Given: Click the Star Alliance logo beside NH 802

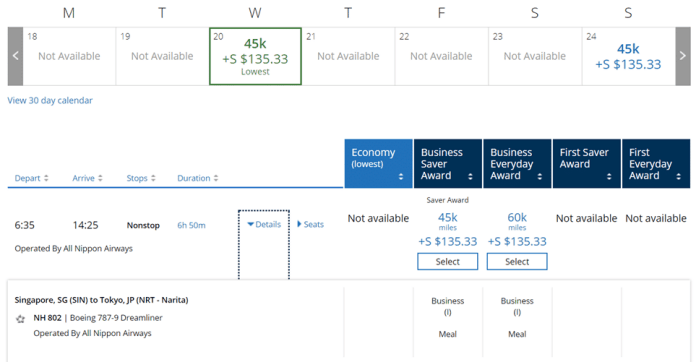Looking at the screenshot, I should [x=20, y=319].
